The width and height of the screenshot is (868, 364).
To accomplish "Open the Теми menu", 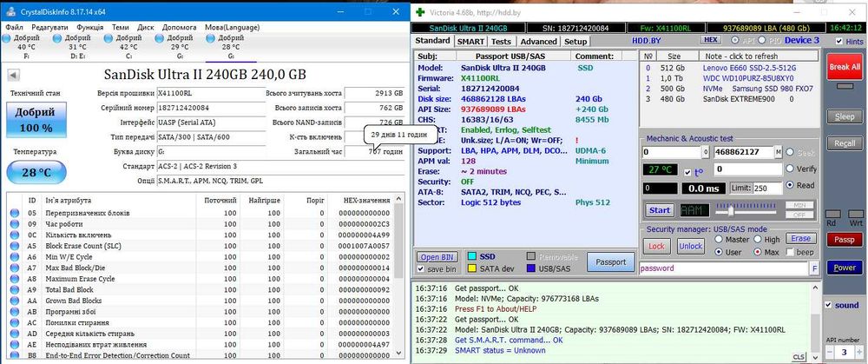I will [x=120, y=27].
